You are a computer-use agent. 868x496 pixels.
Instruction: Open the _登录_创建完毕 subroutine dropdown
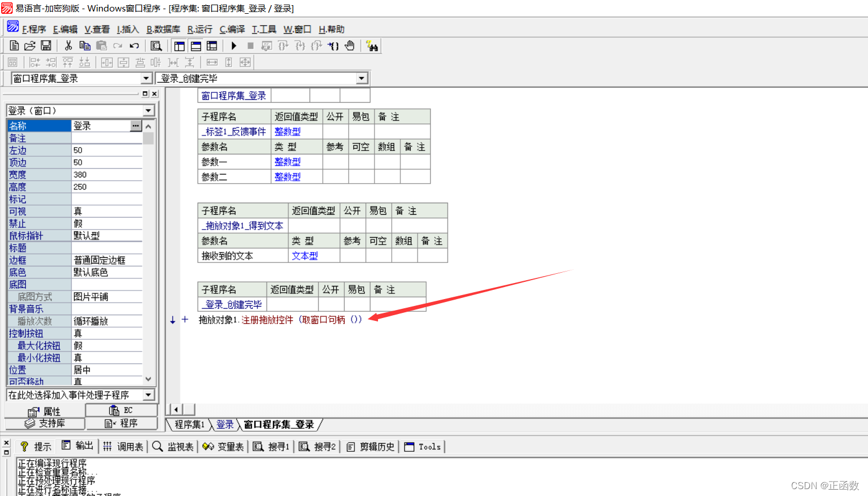tap(361, 78)
